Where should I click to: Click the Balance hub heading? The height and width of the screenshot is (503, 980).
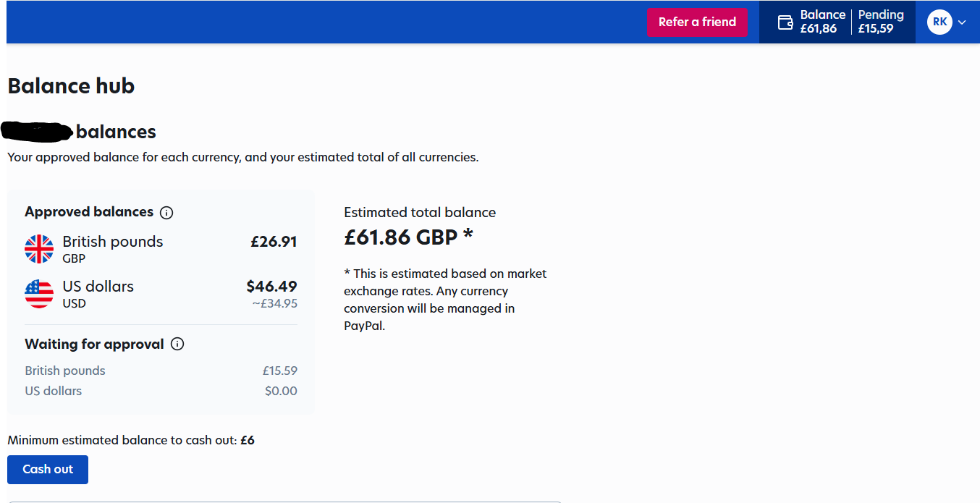[x=71, y=86]
